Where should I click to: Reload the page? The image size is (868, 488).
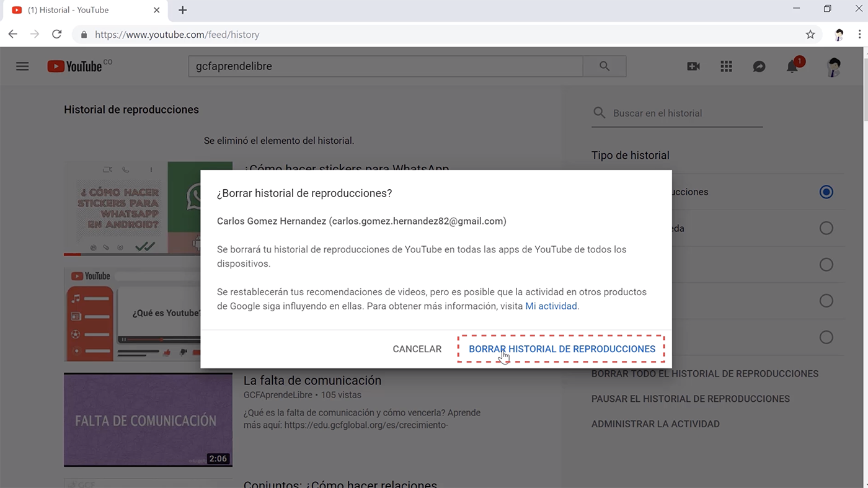point(56,35)
